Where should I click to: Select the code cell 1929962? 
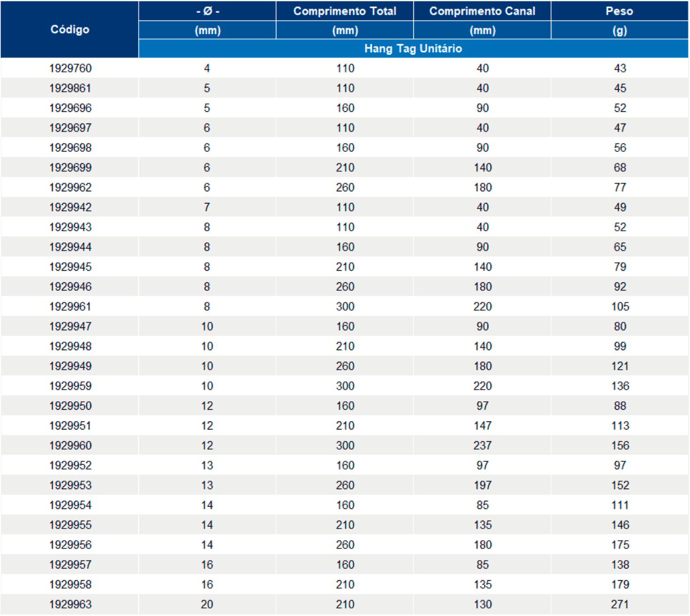(x=70, y=187)
